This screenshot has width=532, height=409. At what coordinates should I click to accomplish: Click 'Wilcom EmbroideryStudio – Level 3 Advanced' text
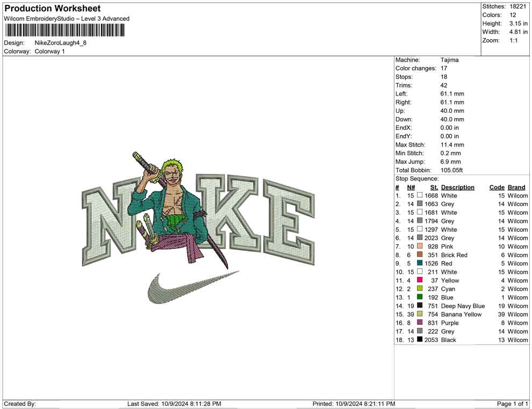(67, 19)
